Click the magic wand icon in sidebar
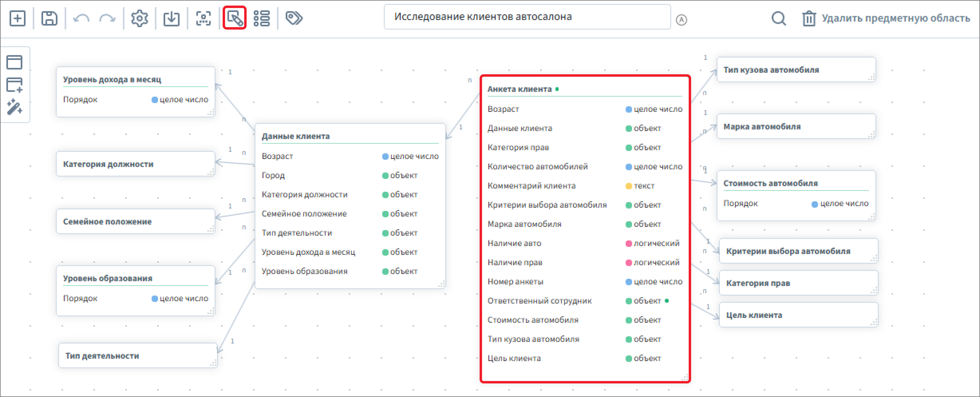 click(x=14, y=107)
